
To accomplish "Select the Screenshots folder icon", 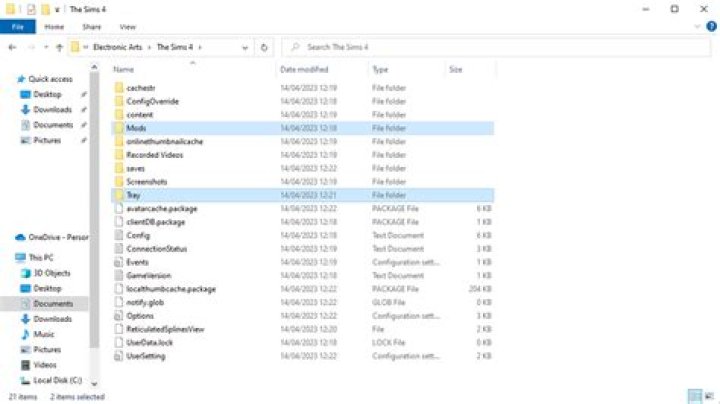I will [x=118, y=182].
